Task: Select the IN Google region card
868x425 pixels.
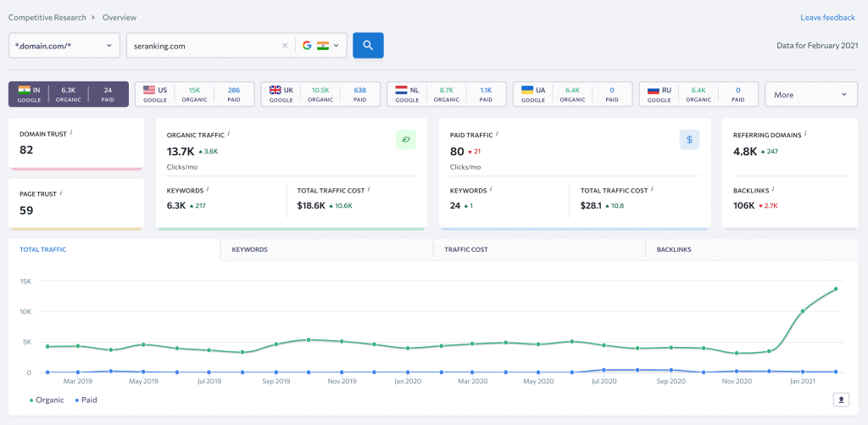Action: pos(69,94)
